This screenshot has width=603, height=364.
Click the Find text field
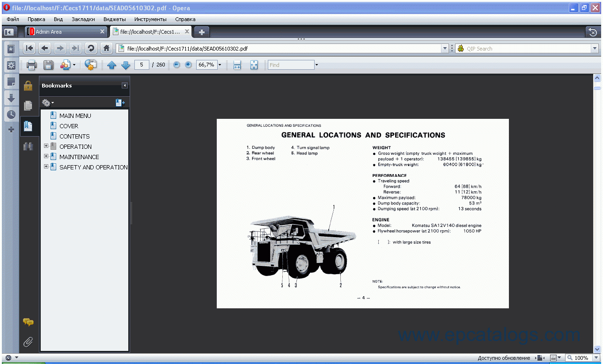tap(291, 65)
